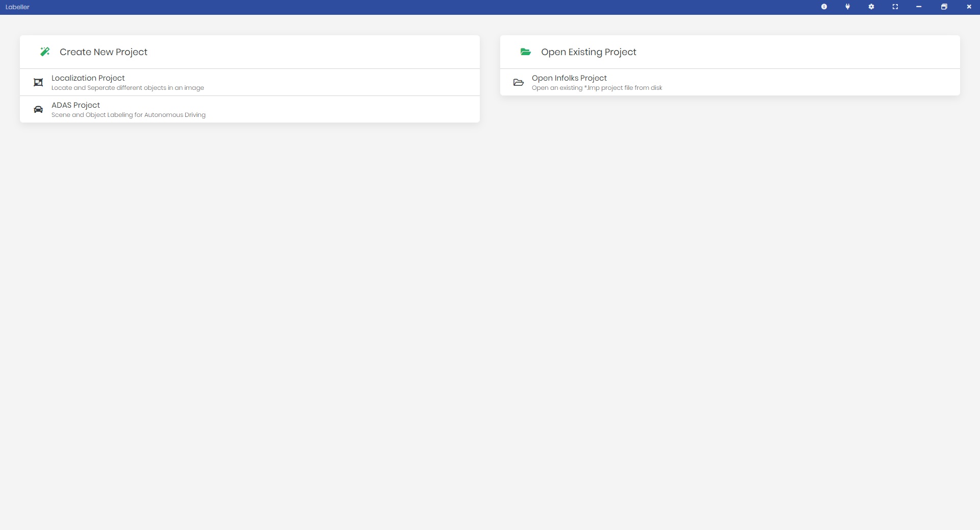
Task: Open settings via the gear icon
Action: [x=871, y=7]
